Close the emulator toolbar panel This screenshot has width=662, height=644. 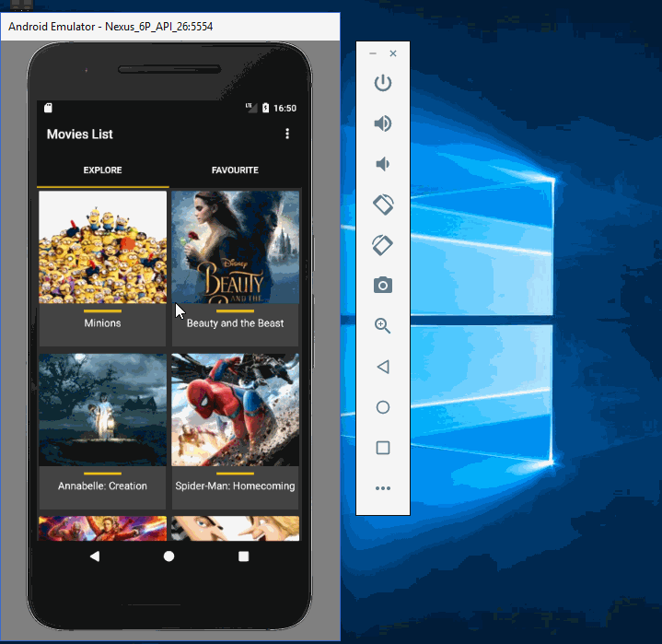[x=393, y=53]
